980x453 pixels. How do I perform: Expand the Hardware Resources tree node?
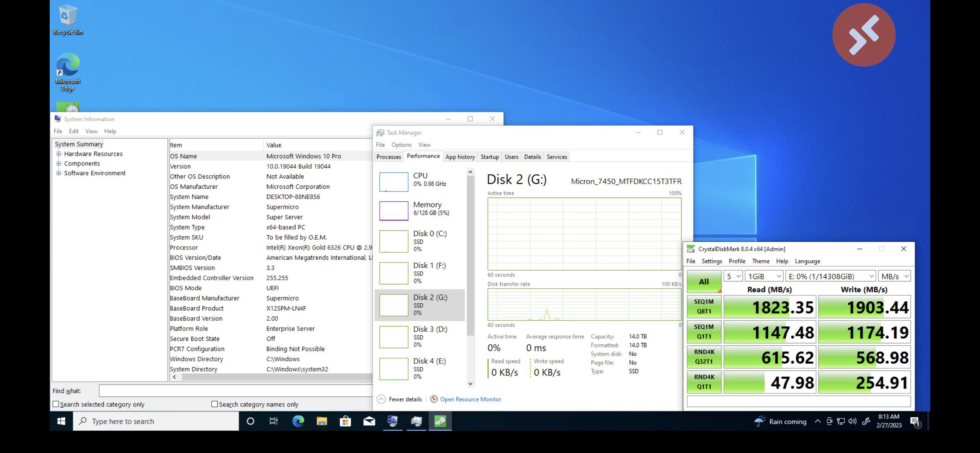click(x=59, y=154)
